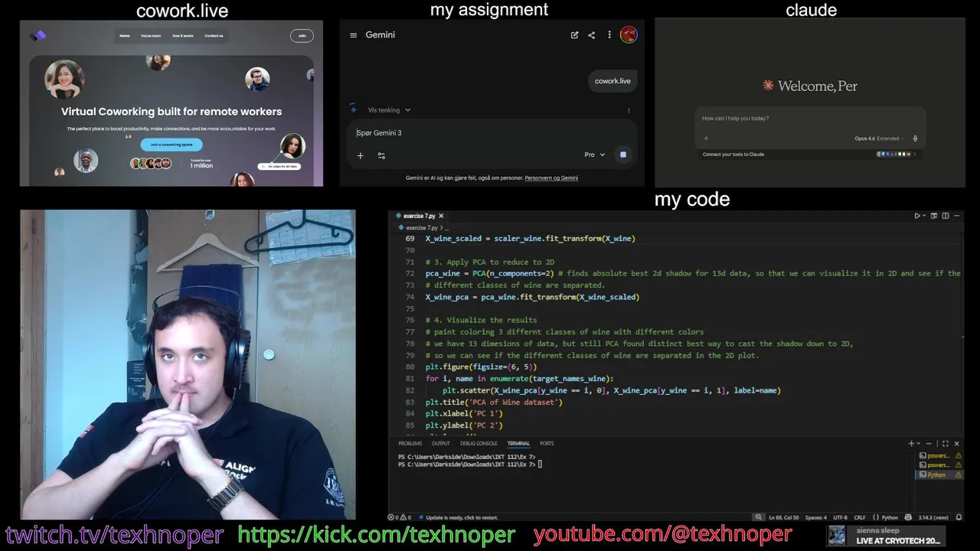Switch to the PROBLEMS panel tab

coord(410,444)
